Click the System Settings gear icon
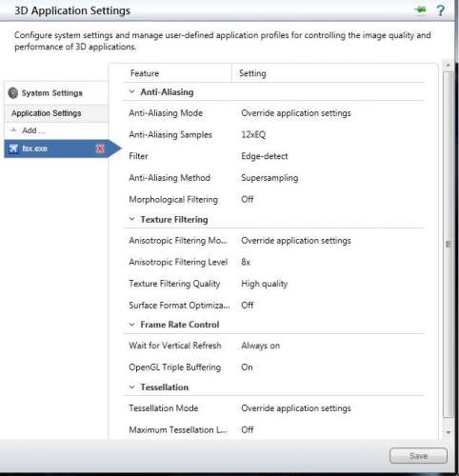The width and height of the screenshot is (459, 476). 13,93
